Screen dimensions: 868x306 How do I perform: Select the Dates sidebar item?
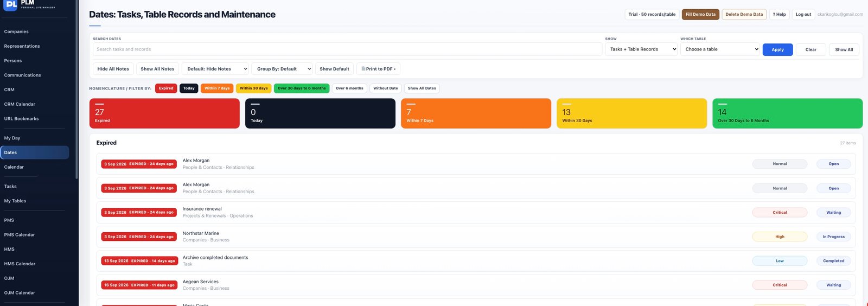(35, 152)
